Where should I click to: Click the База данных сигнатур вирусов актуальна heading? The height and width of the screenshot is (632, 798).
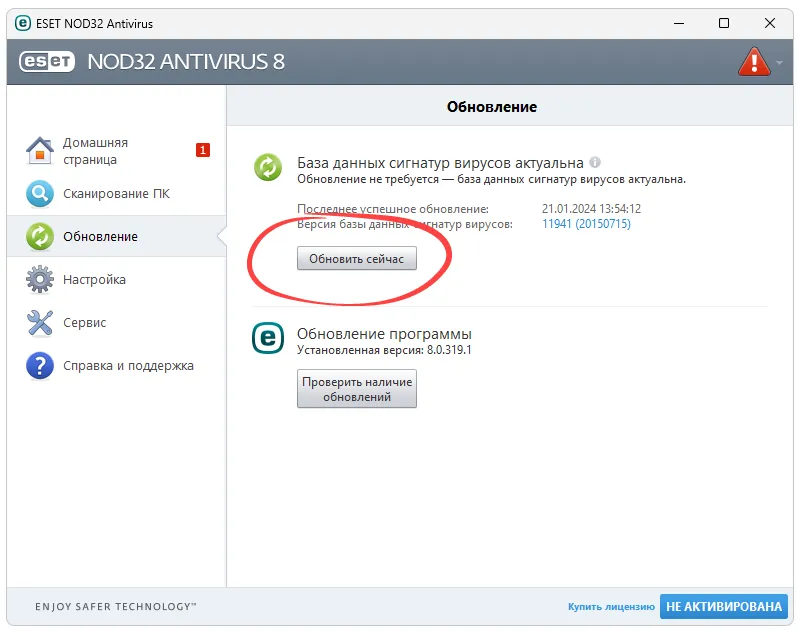pos(440,163)
